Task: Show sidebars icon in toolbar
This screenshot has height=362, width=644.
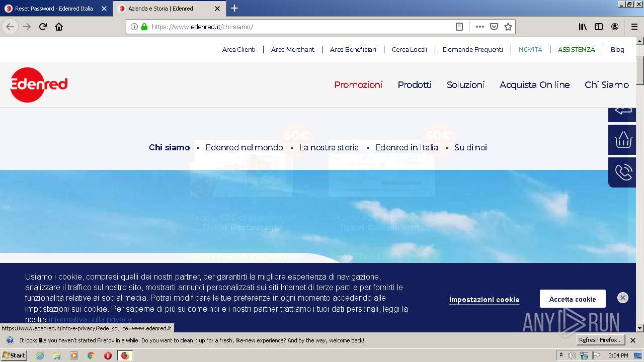Action: click(599, 27)
